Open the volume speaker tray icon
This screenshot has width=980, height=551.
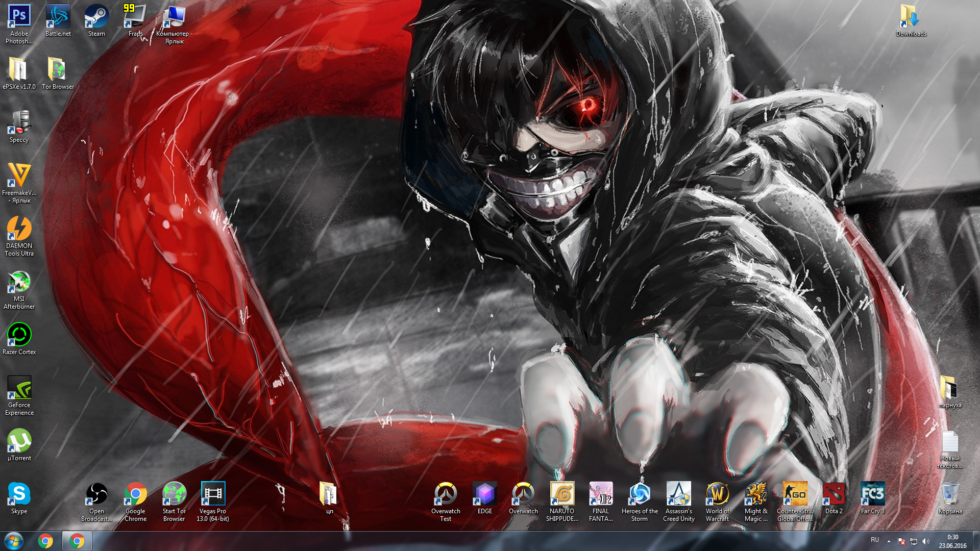pyautogui.click(x=926, y=541)
